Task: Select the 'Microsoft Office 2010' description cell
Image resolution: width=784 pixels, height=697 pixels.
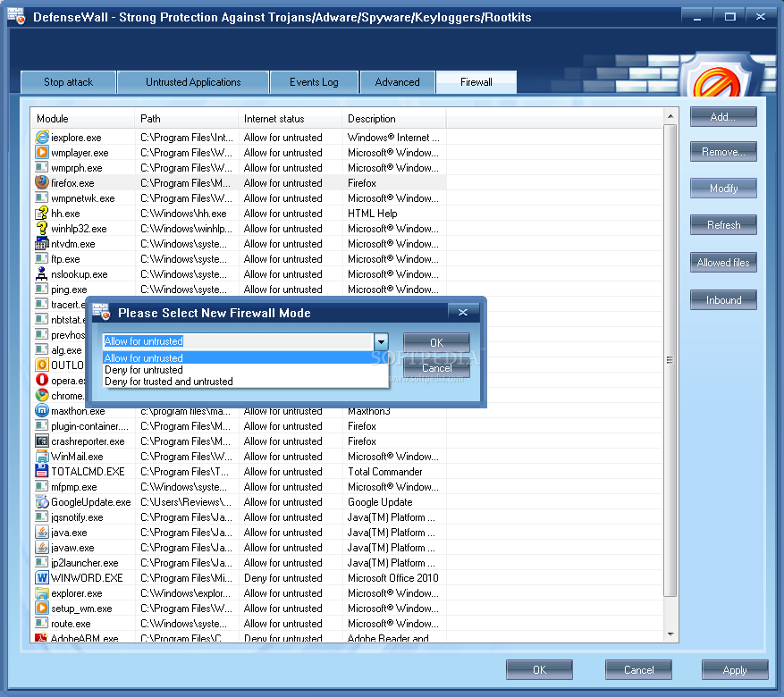Action: pyautogui.click(x=393, y=578)
